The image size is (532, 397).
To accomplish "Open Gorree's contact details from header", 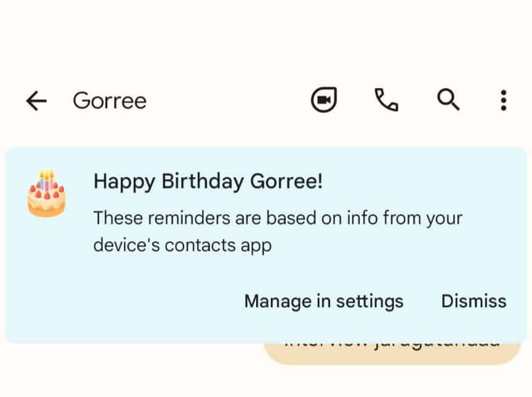I will (x=110, y=100).
